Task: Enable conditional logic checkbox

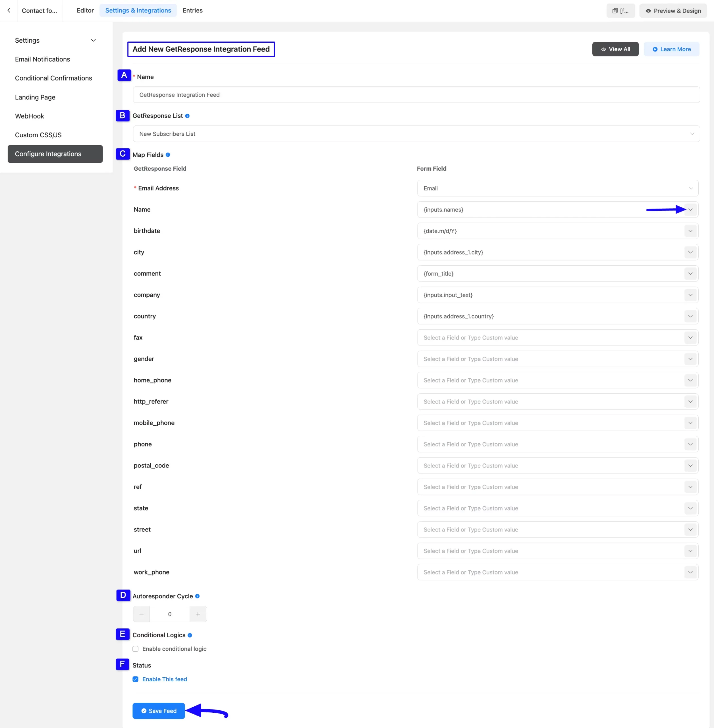Action: [x=135, y=649]
